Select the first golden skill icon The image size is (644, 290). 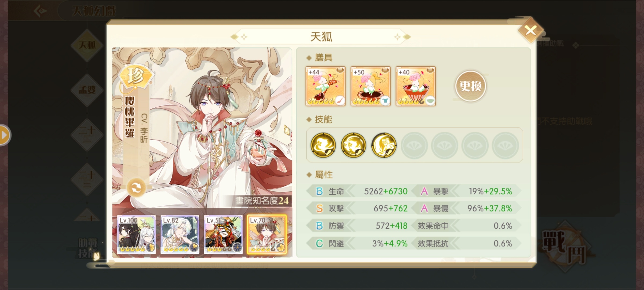point(323,145)
